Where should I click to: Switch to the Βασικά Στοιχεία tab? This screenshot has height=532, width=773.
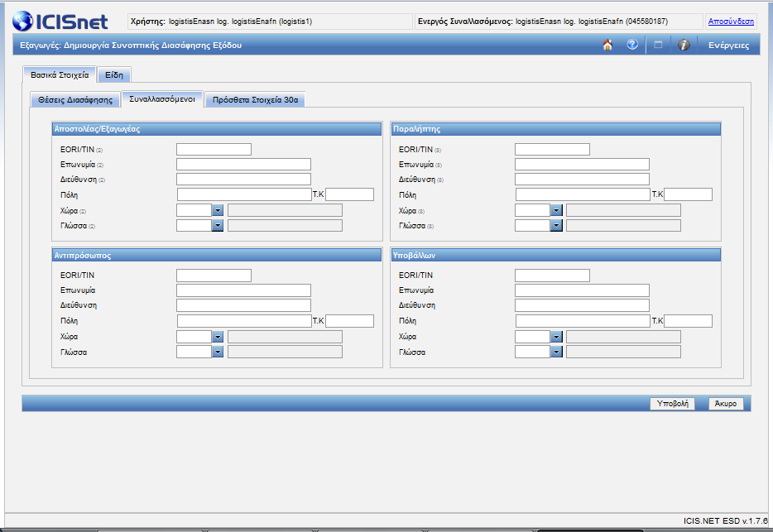(x=60, y=75)
